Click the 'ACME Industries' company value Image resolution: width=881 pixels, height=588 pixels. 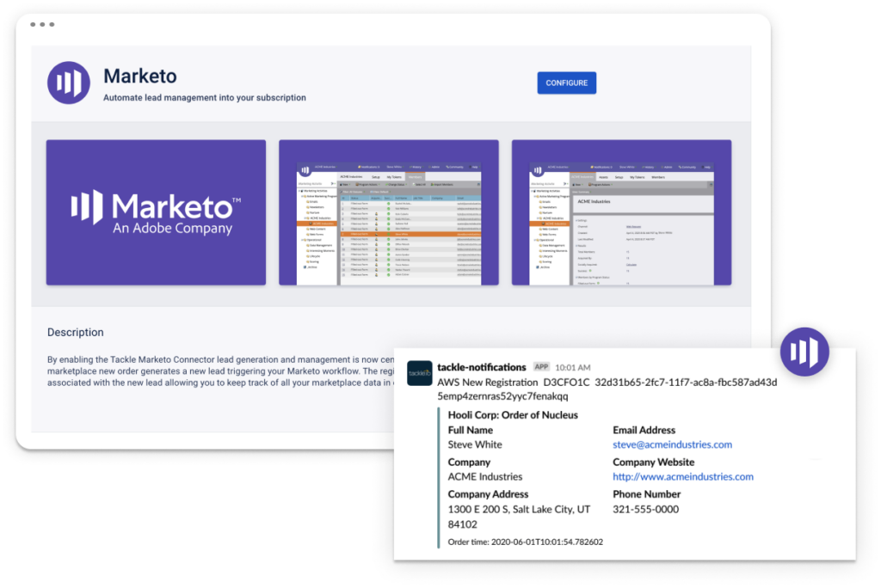click(485, 476)
